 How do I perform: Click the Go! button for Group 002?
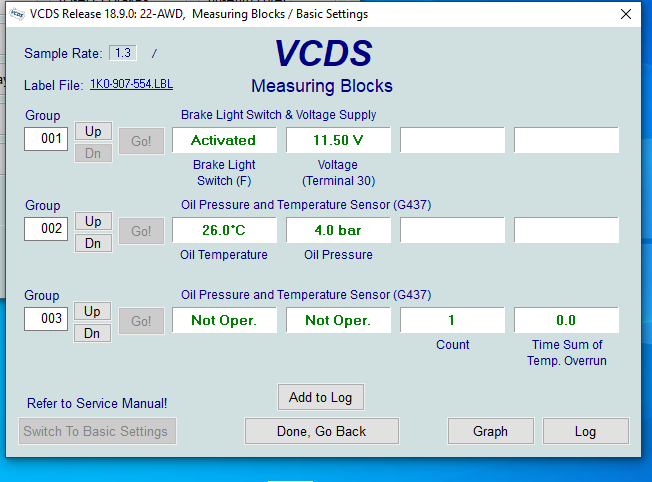click(x=141, y=231)
